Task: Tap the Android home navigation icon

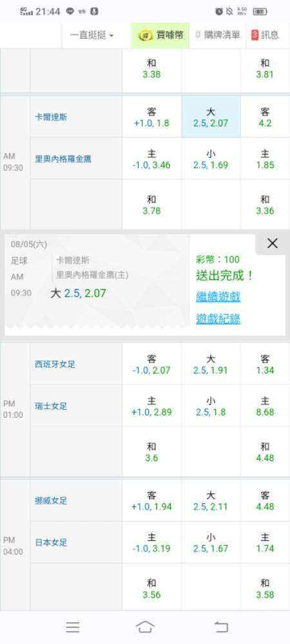Action: tap(145, 627)
